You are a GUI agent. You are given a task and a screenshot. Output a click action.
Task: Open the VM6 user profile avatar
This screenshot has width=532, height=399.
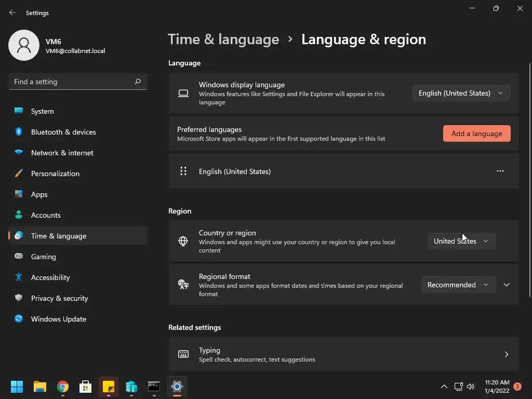pos(24,45)
